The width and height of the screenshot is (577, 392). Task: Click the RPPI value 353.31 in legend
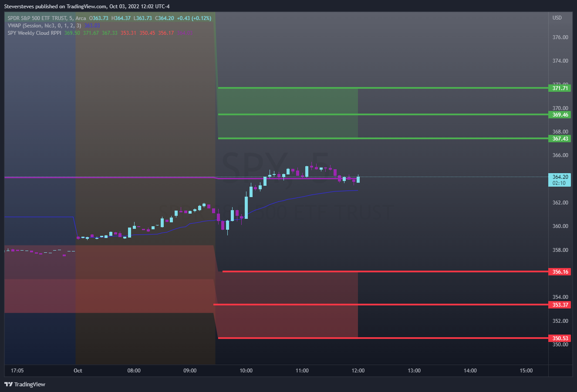pos(128,33)
